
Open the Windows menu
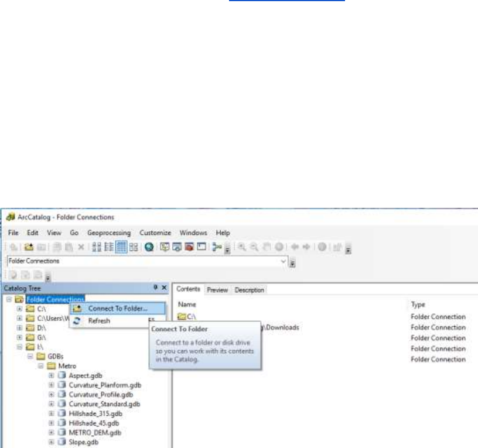[x=193, y=233]
